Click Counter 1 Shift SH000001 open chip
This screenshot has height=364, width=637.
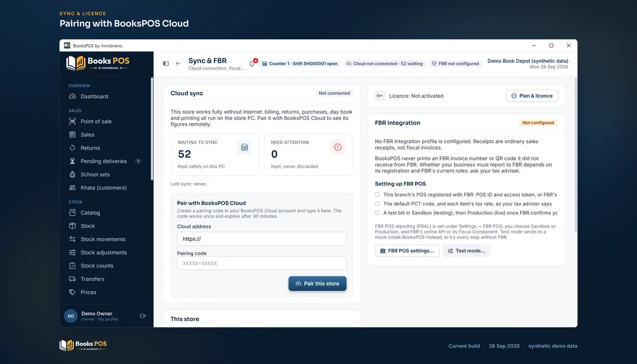[x=300, y=64]
